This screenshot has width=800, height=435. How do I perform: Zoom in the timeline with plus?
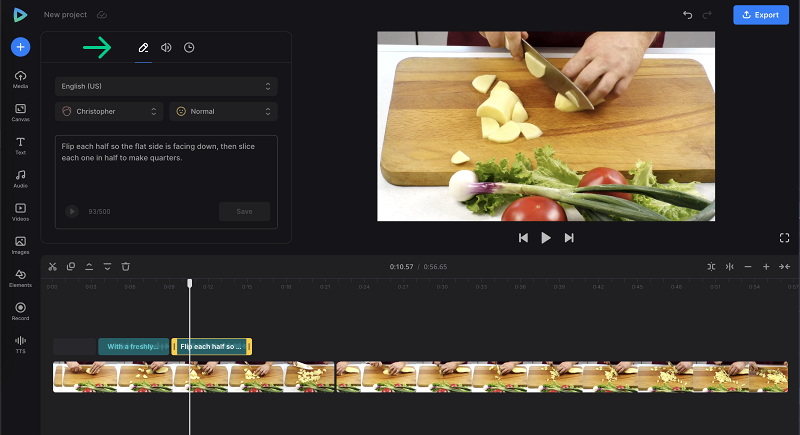pos(766,266)
